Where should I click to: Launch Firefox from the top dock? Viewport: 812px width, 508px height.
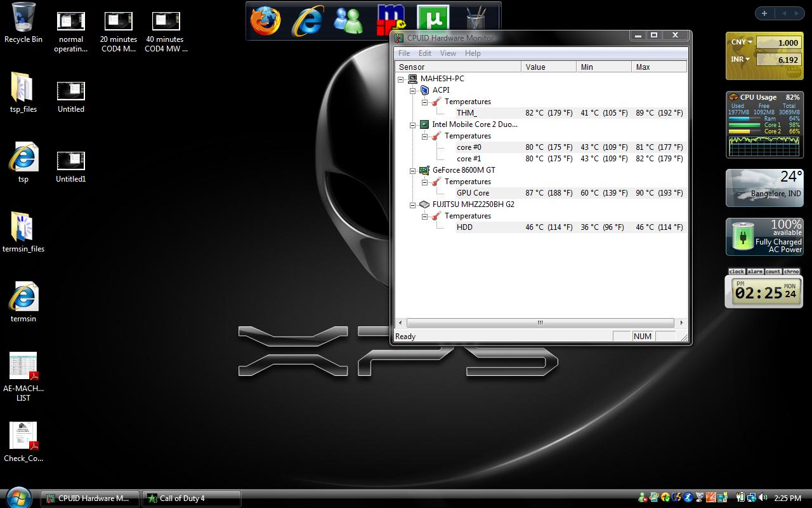point(265,21)
